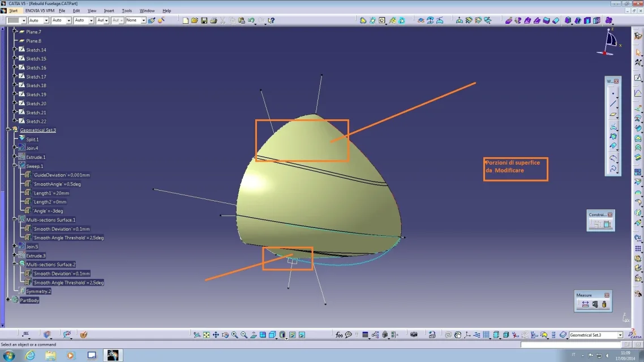Click the Normal View icon

254,335
